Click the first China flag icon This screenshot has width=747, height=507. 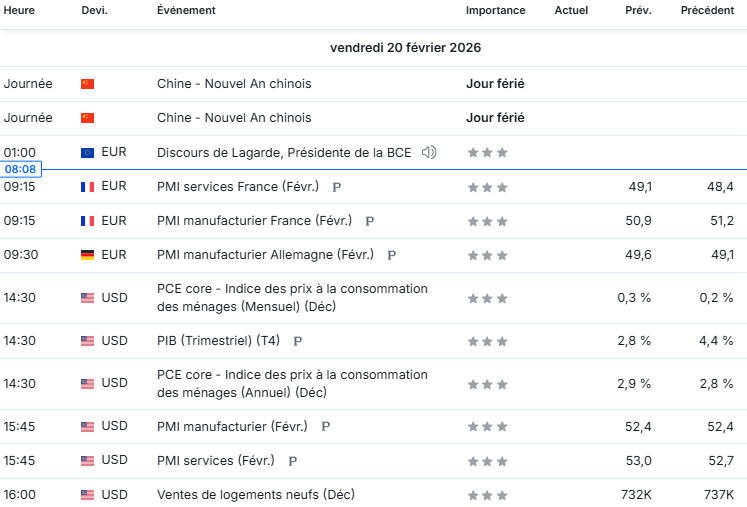pos(87,84)
